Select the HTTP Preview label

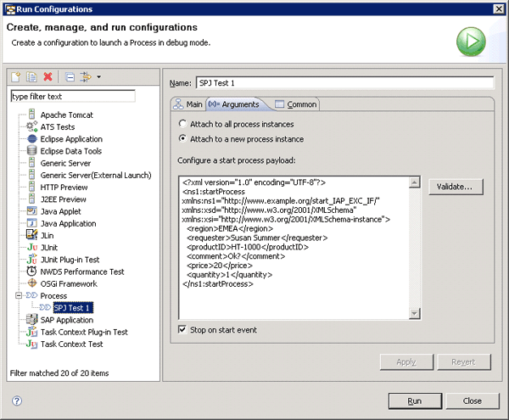[x=64, y=188]
